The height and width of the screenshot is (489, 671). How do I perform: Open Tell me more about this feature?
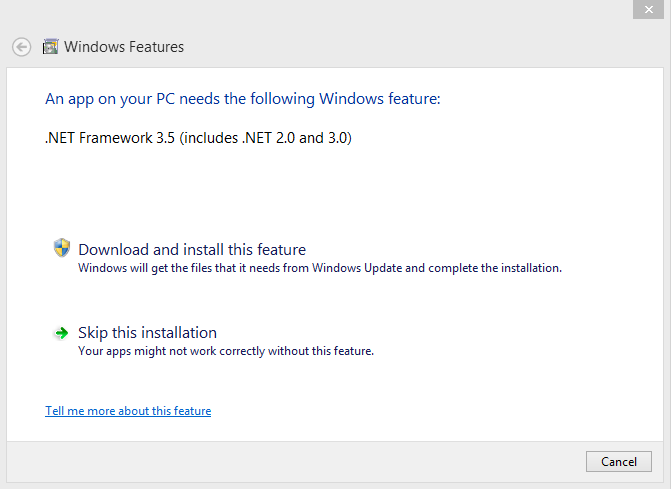[x=128, y=411]
